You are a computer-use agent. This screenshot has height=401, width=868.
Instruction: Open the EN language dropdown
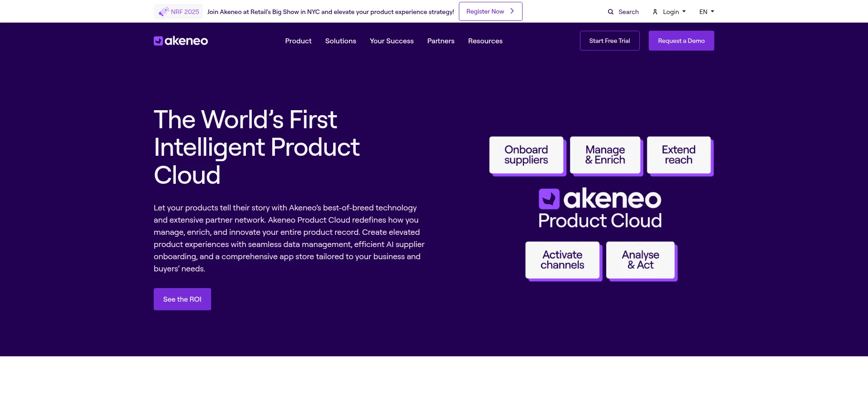(707, 12)
